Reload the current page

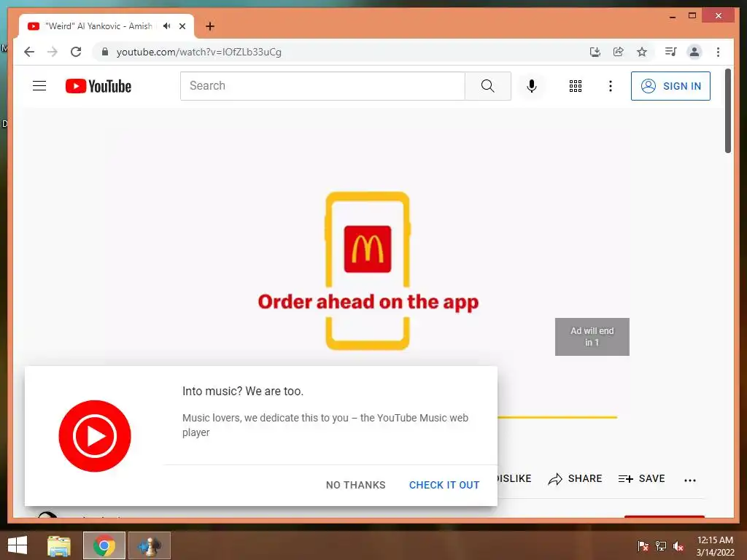click(x=76, y=52)
